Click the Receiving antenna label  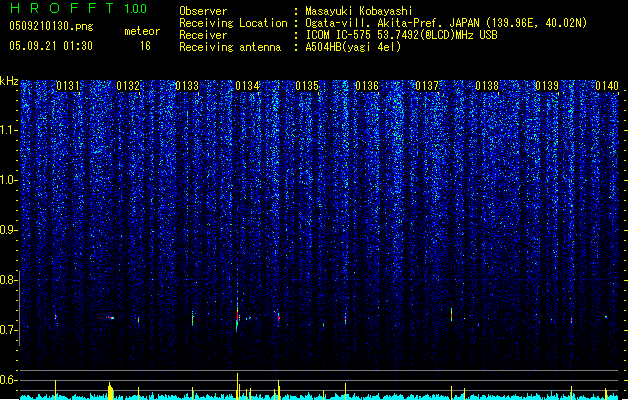pyautogui.click(x=230, y=47)
